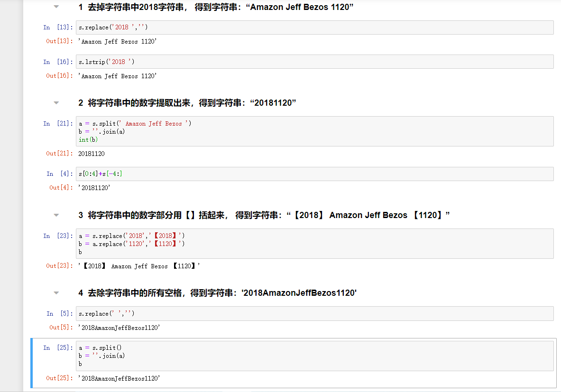Select the heading text of section 2
Image resolution: width=561 pixels, height=392 pixels.
(187, 103)
